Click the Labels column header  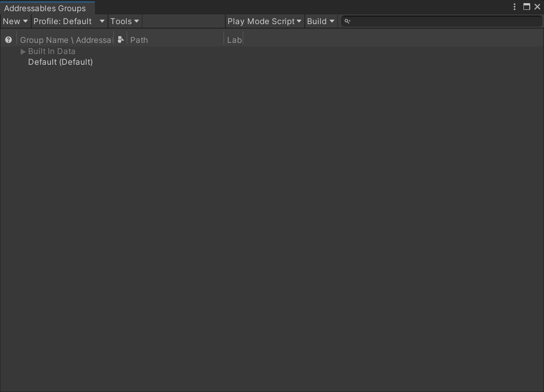click(x=234, y=40)
